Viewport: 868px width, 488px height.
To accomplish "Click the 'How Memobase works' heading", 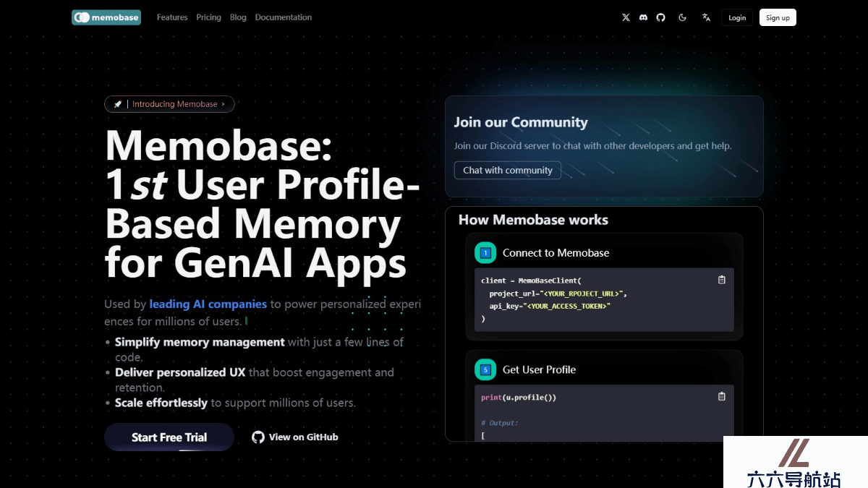I will (533, 220).
